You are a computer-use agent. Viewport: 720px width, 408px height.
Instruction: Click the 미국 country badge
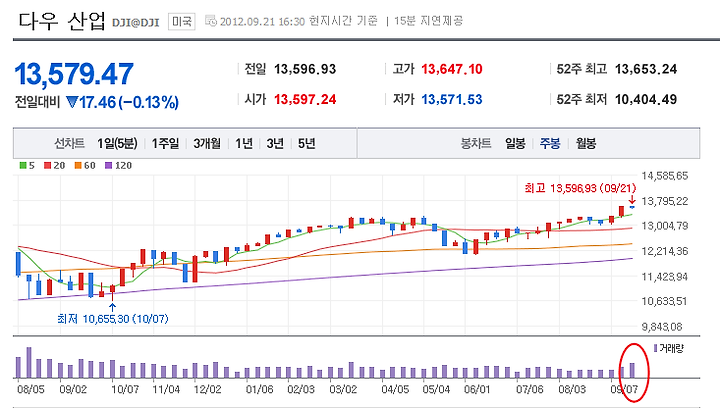[182, 22]
